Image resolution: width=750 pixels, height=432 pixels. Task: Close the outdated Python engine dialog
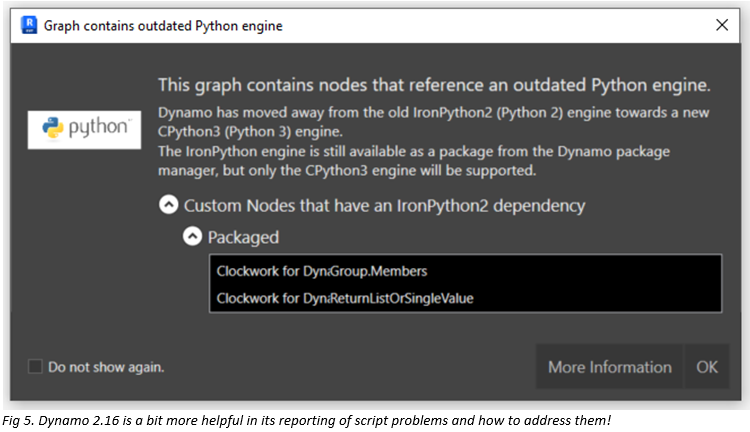tap(722, 25)
